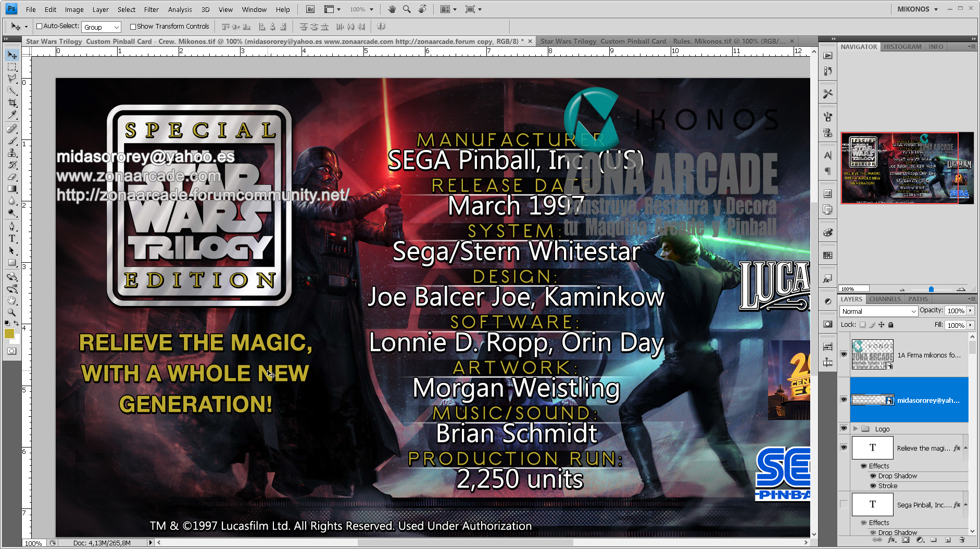Viewport: 980px width, 549px height.
Task: Select the Eraser tool
Action: tap(12, 176)
